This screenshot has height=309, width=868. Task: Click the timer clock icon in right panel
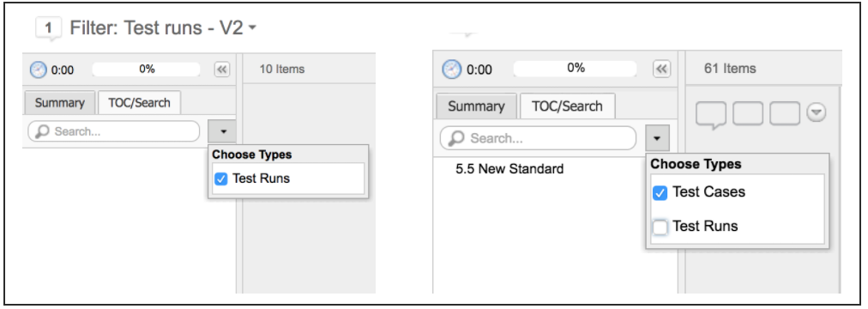tap(451, 70)
